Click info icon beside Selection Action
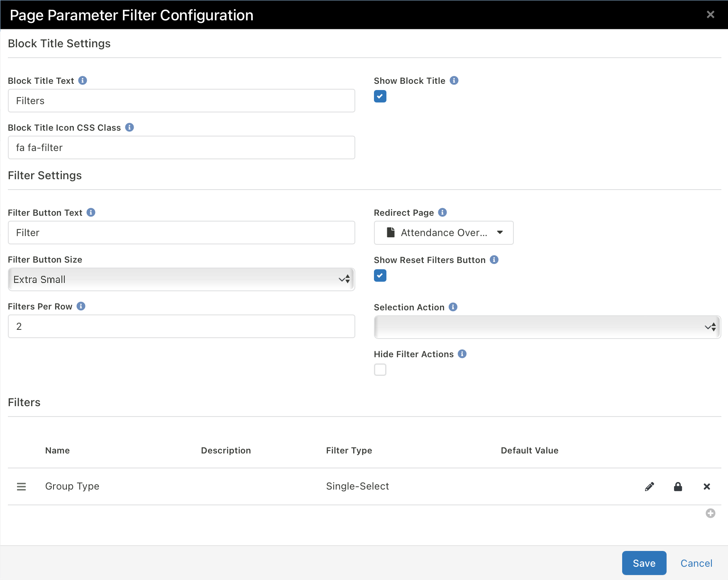This screenshot has width=728, height=580. click(x=453, y=307)
